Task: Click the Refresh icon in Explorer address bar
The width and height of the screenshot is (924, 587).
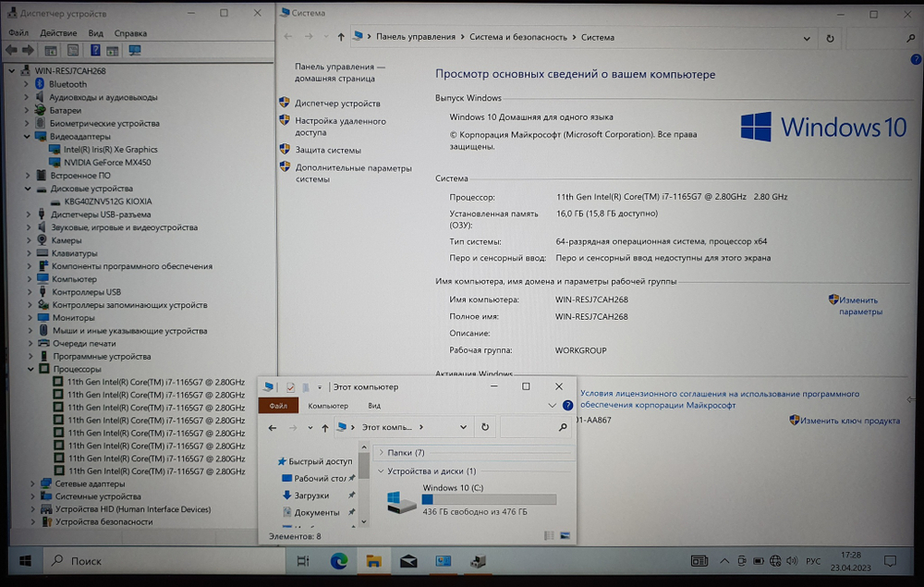Action: pos(485,427)
